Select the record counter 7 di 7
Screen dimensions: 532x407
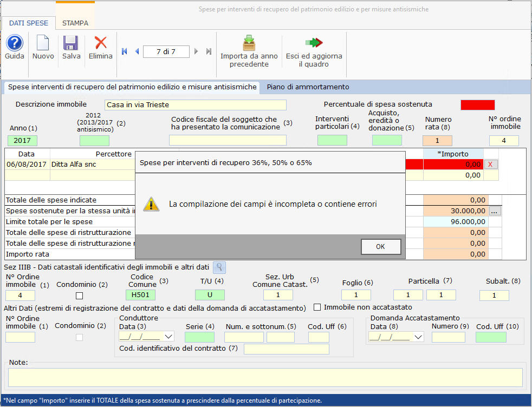(166, 51)
